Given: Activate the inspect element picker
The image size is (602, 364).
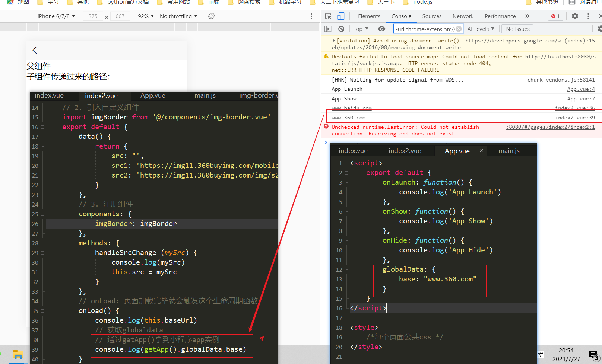Looking at the screenshot, I should point(328,16).
